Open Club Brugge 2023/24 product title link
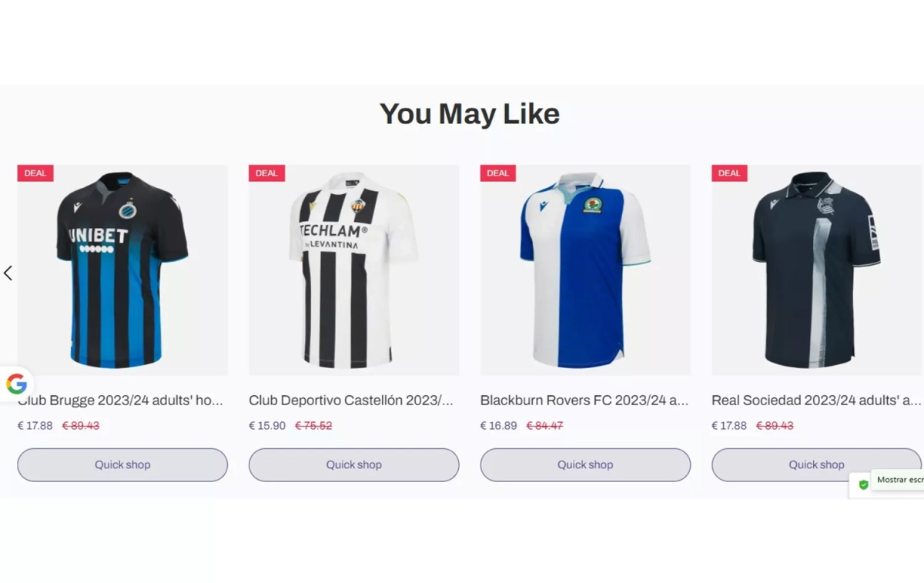The image size is (924, 583). pos(123,400)
